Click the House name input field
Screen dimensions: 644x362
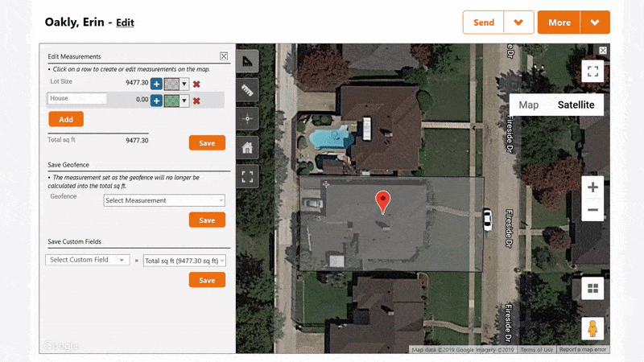click(77, 98)
